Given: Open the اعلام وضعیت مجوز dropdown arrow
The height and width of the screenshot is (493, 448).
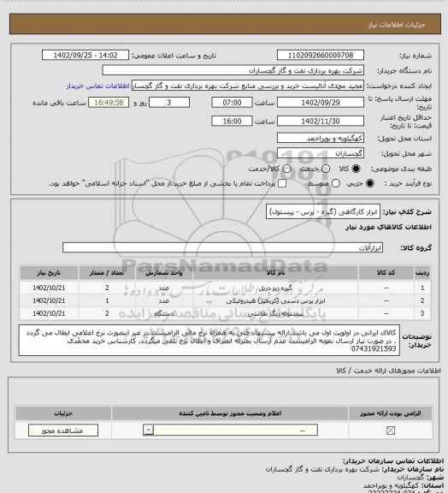Looking at the screenshot, I should coord(149,430).
